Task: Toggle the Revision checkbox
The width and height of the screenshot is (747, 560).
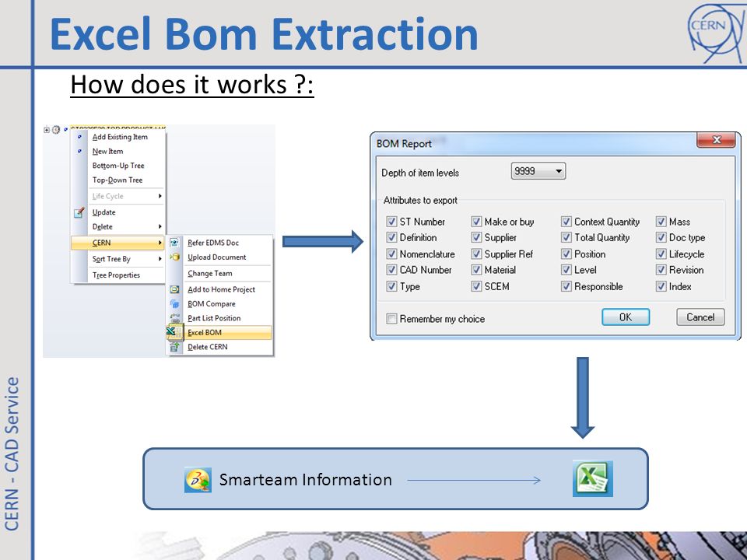Action: point(661,270)
